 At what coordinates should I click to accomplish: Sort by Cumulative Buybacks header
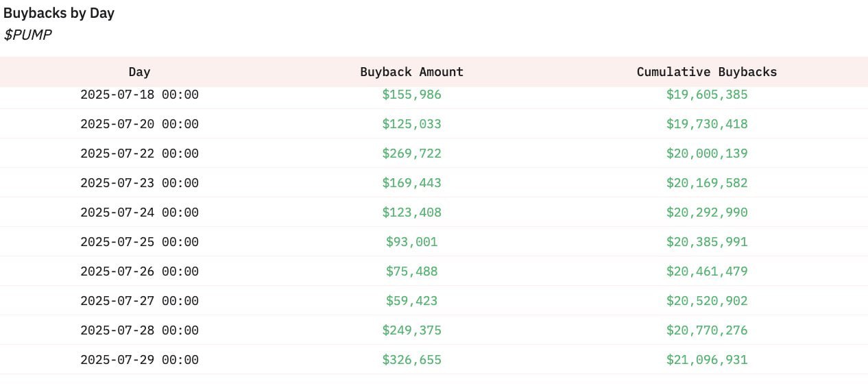pyautogui.click(x=707, y=72)
